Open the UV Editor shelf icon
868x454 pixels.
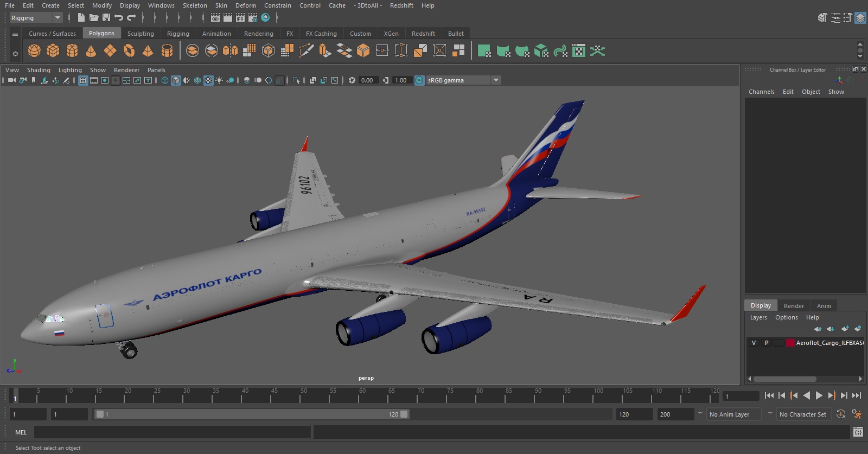click(x=579, y=51)
